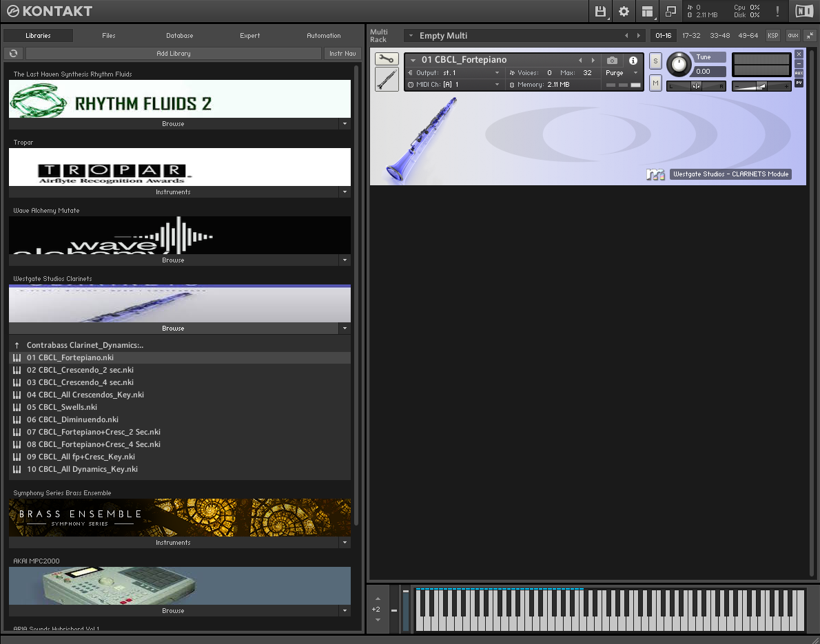Screen dimensions: 820x644
Task: Click Instruments under Tropar
Action: pos(173,192)
